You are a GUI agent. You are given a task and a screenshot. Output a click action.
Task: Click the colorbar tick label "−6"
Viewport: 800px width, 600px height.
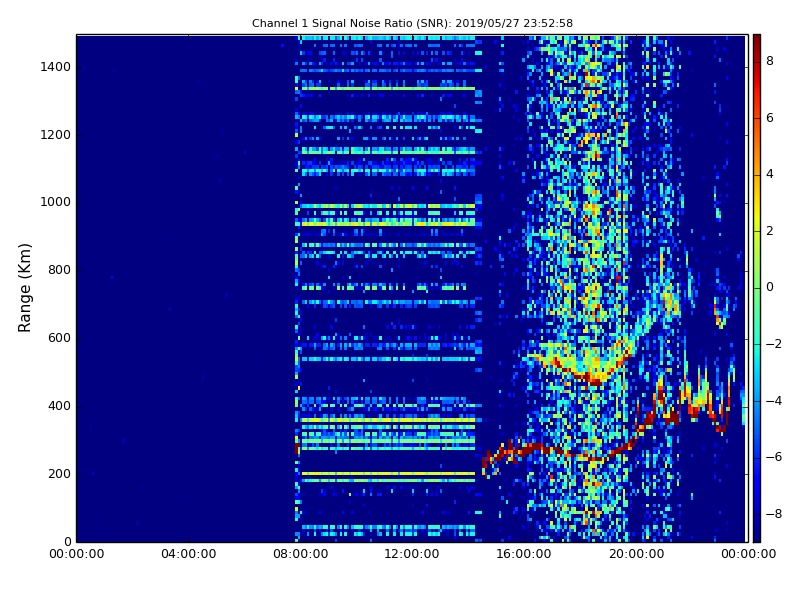(x=773, y=457)
